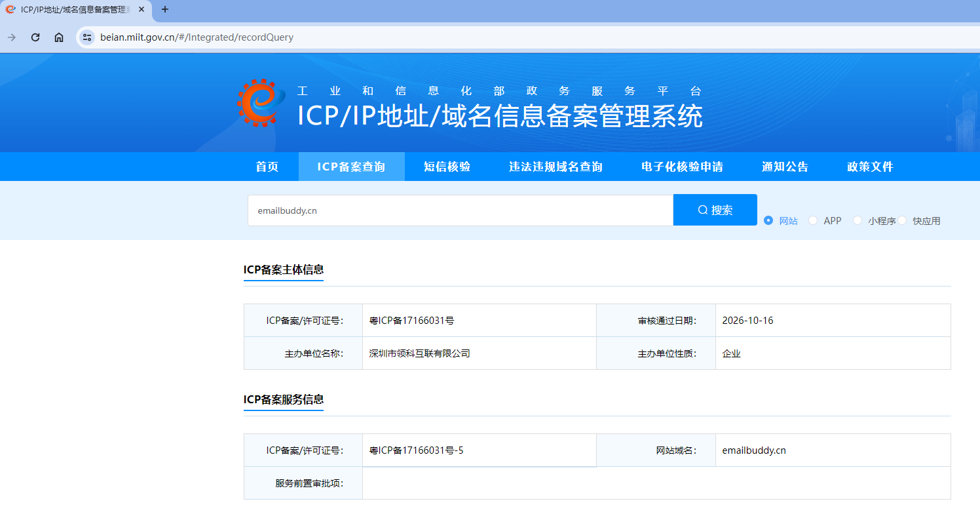Click the 服务前置审批项 label cell
The image size is (980, 516).
[x=303, y=483]
